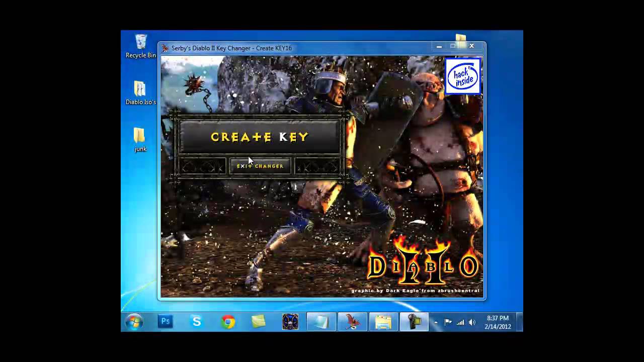Open the network signal tray icon
This screenshot has height=362, width=644.
(x=460, y=322)
